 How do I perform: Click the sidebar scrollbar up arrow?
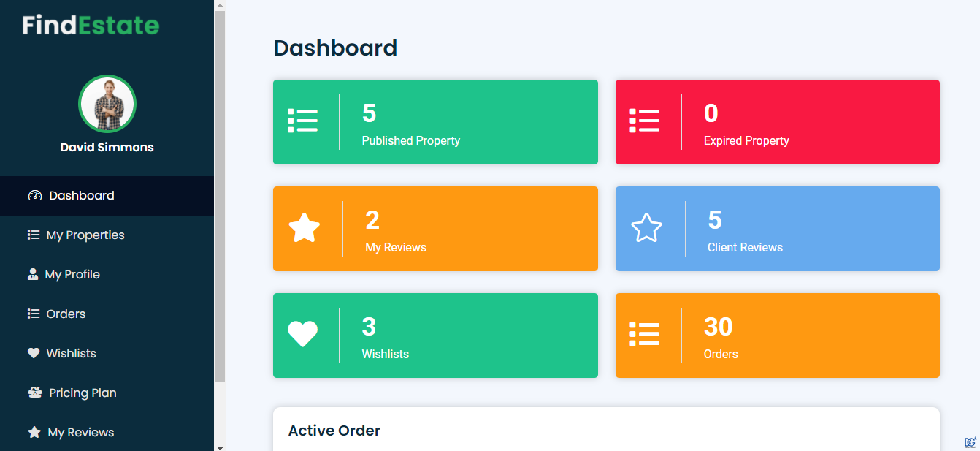220,5
